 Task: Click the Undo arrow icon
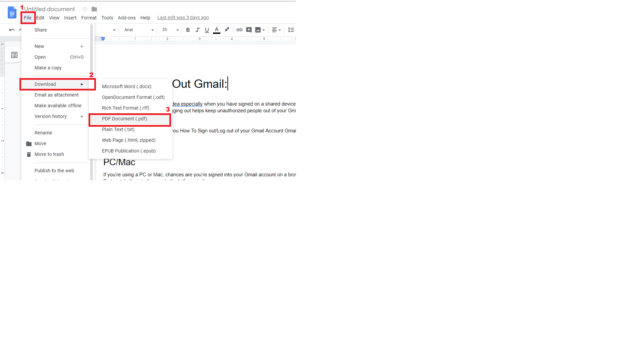pyautogui.click(x=12, y=30)
